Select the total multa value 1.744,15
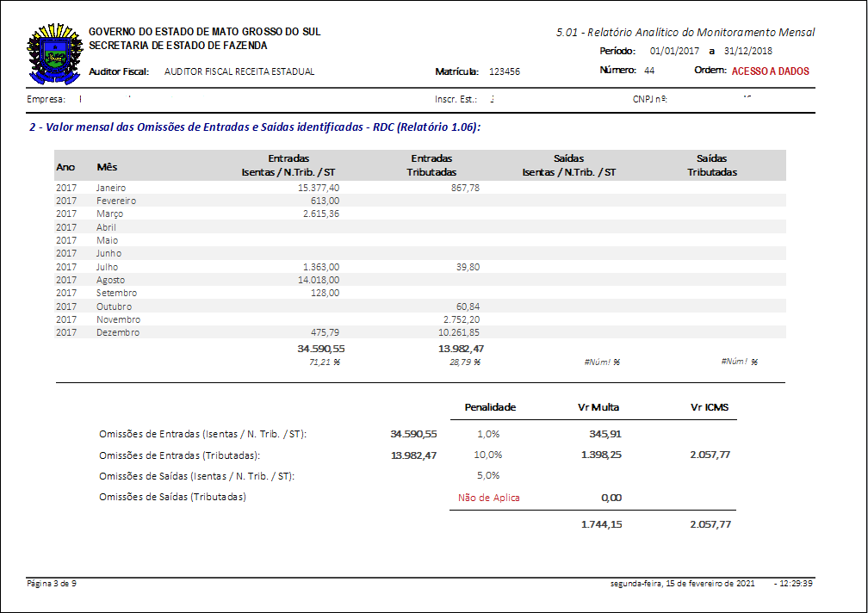 600,523
